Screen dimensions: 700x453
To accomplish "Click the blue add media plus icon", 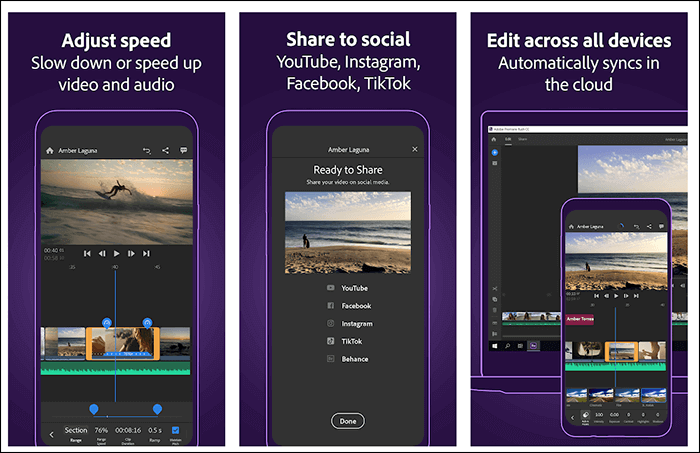I will click(493, 152).
